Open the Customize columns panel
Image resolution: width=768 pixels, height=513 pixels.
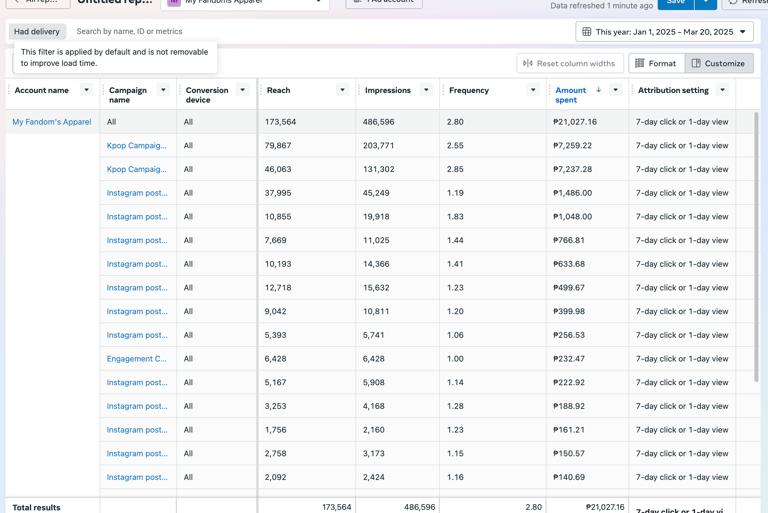pos(719,63)
